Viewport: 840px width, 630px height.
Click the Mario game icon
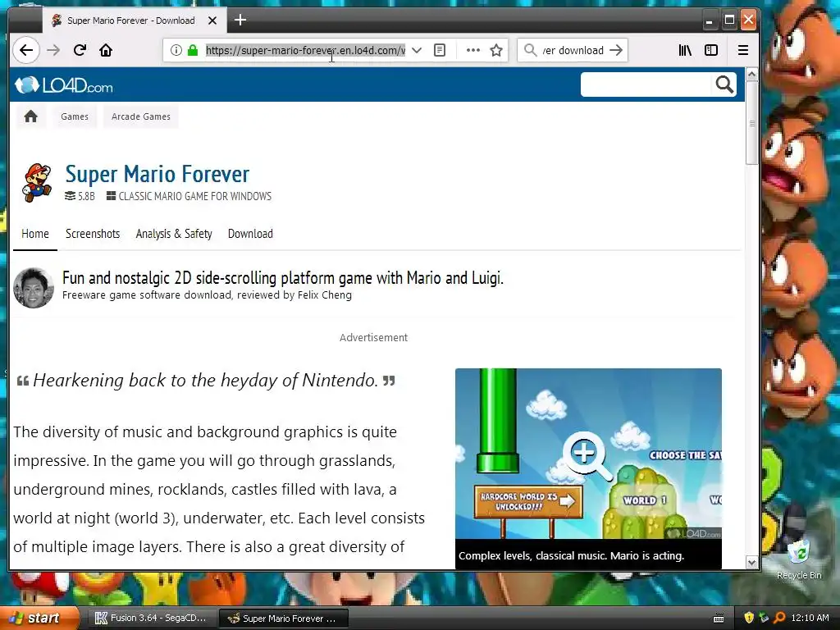tap(36, 183)
